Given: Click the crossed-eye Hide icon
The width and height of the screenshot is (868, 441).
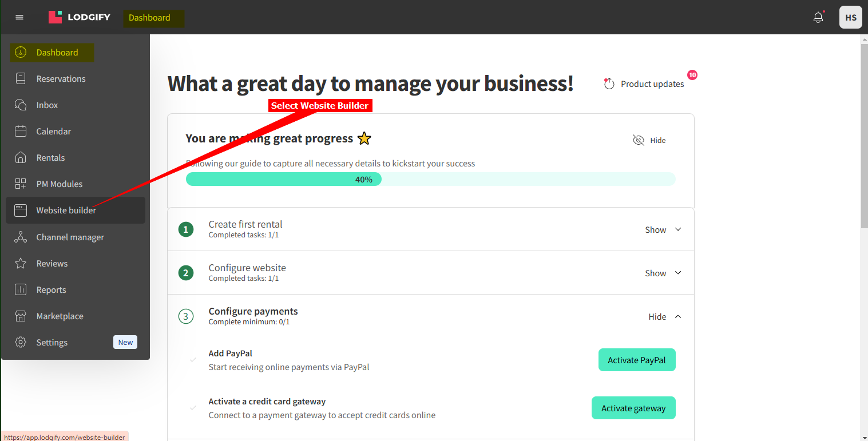Looking at the screenshot, I should pyautogui.click(x=639, y=140).
